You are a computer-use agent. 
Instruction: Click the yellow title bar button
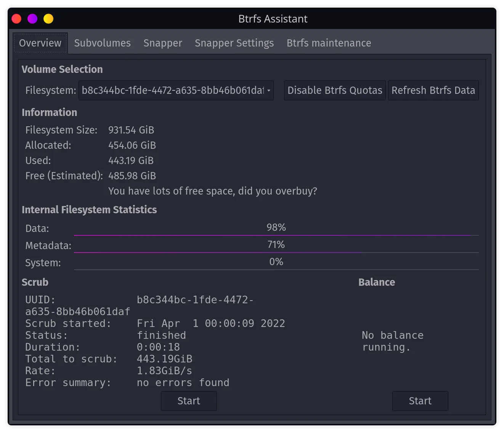click(48, 19)
